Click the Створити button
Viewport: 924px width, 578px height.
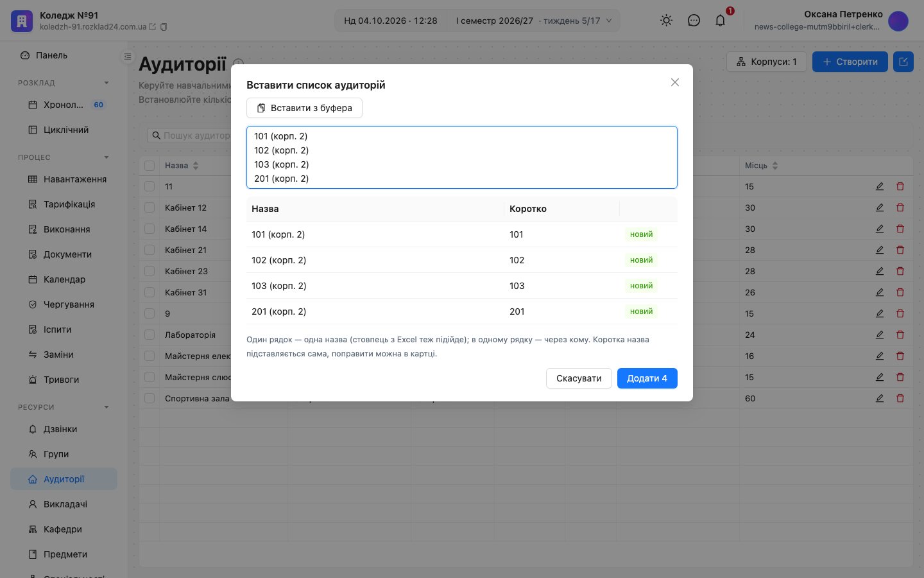850,62
